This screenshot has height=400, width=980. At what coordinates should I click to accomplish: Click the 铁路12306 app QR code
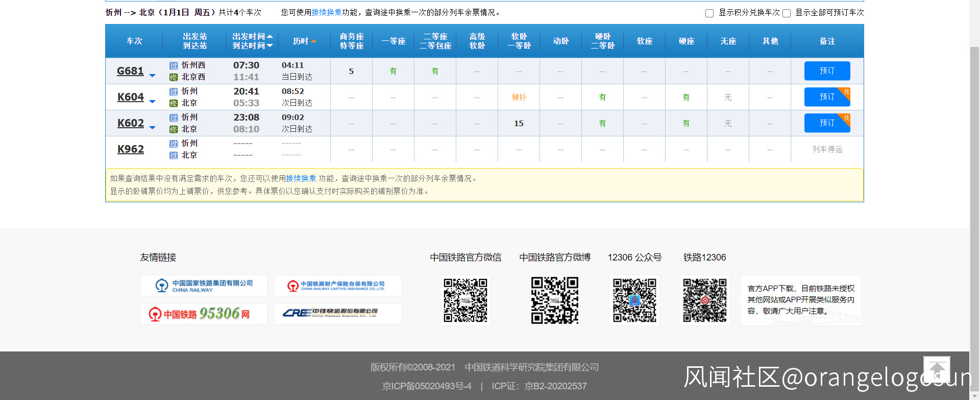point(704,300)
